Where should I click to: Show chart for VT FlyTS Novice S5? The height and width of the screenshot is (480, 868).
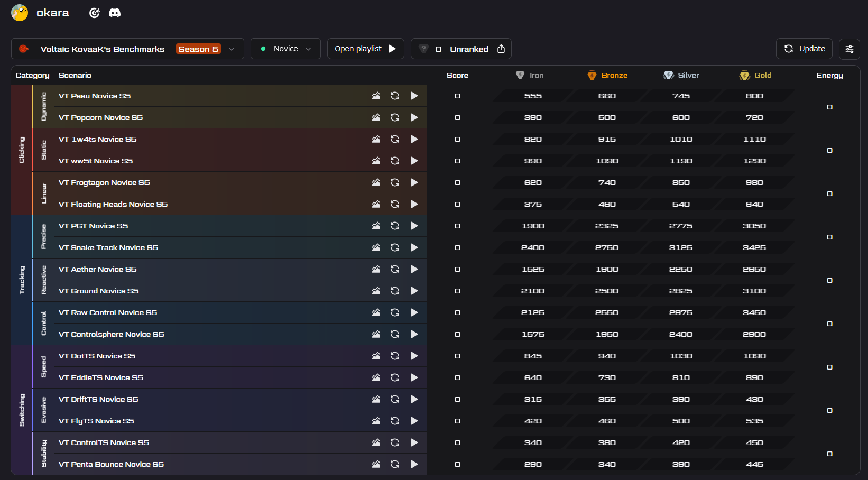(x=376, y=421)
